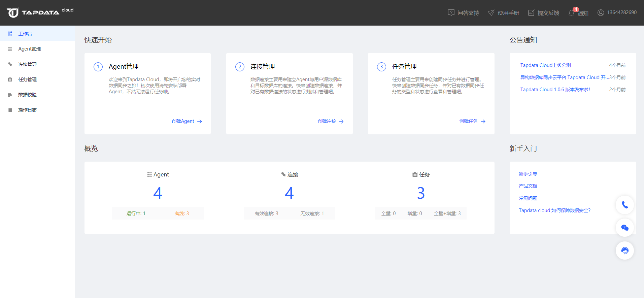This screenshot has width=644, height=298.
Task: Click the 4个月前 announcement timestamp
Action: pyautogui.click(x=617, y=65)
